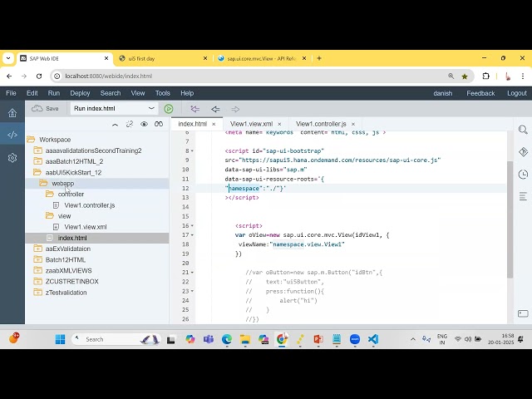The image size is (532, 399).
Task: Click the browser address bar URL
Action: 109,76
